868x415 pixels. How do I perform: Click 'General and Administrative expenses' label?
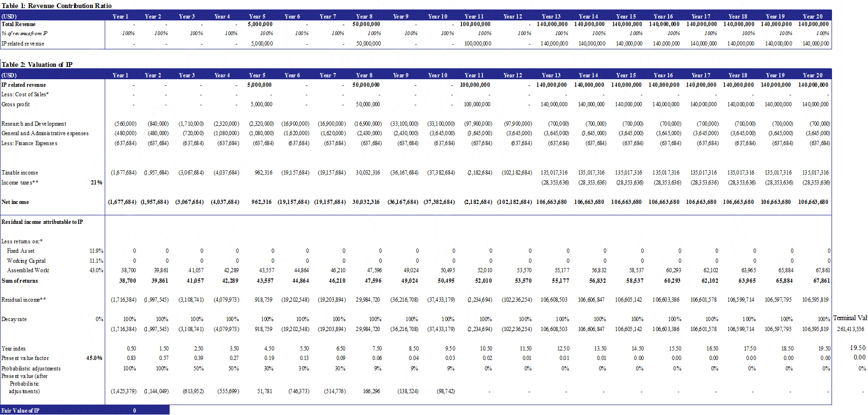tap(45, 133)
